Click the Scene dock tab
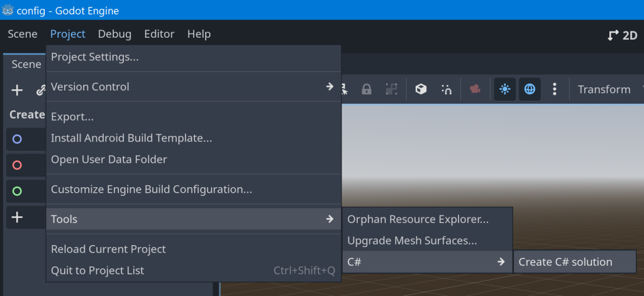This screenshot has height=296, width=644. tap(26, 64)
